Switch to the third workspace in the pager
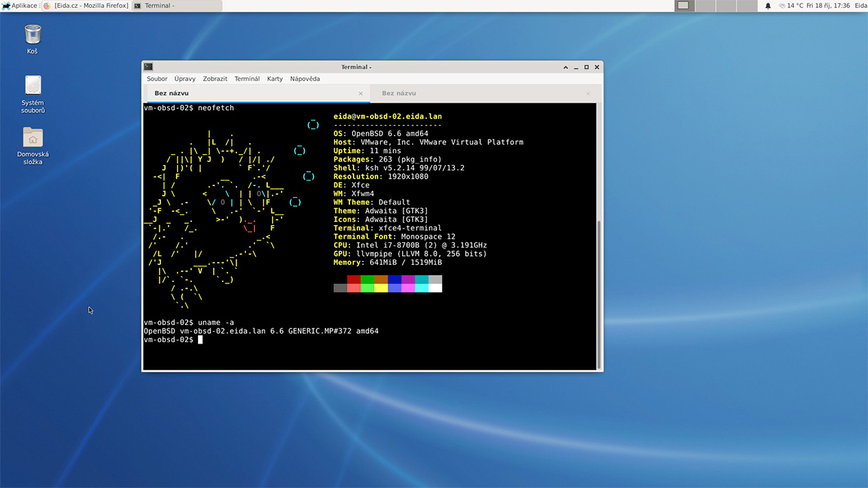This screenshot has height=488, width=868. click(726, 5)
